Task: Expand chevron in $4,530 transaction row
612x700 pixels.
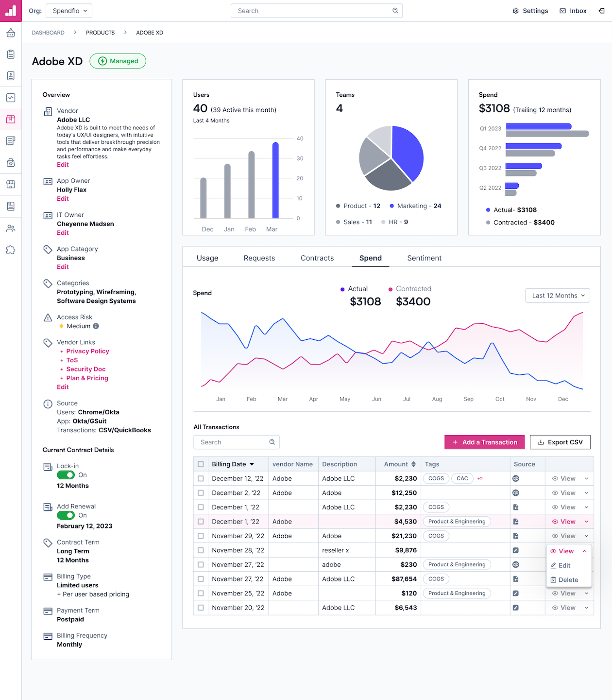Action: pos(586,522)
